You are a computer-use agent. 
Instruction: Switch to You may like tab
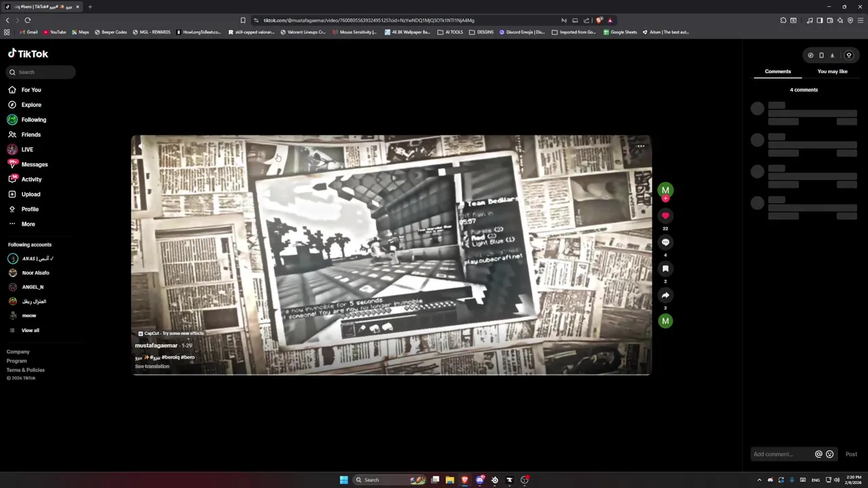pos(832,71)
